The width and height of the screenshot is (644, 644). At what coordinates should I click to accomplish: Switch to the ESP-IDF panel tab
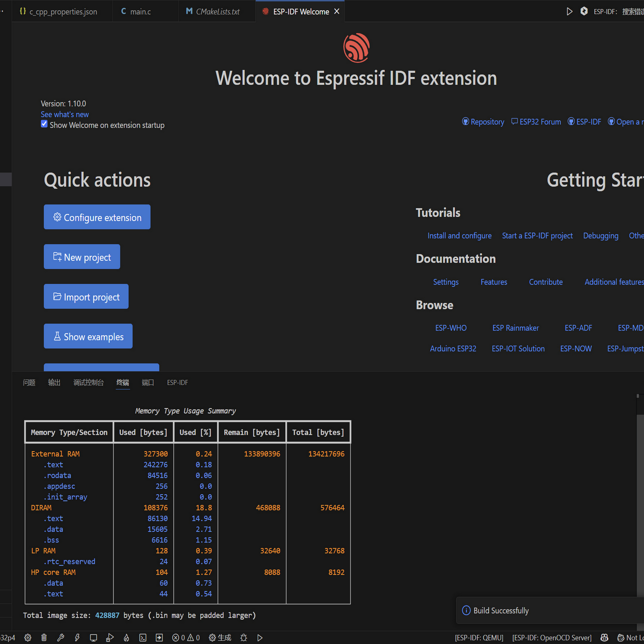coord(178,382)
